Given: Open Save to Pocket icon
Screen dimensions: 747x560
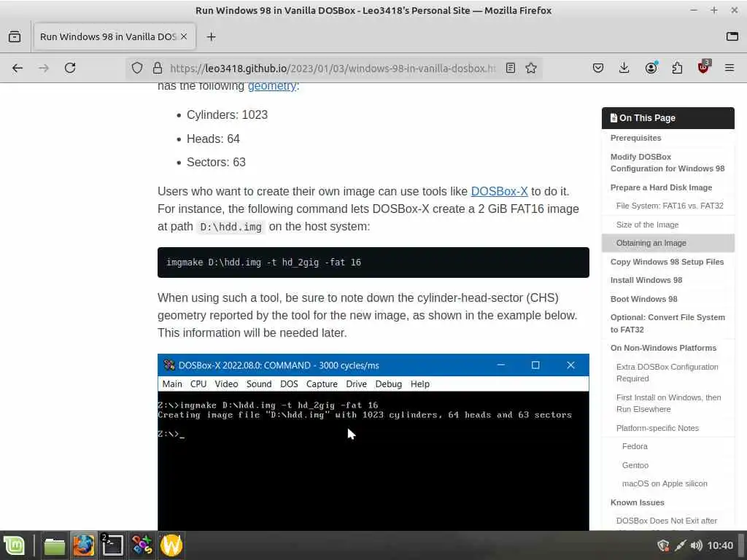Looking at the screenshot, I should tap(598, 68).
